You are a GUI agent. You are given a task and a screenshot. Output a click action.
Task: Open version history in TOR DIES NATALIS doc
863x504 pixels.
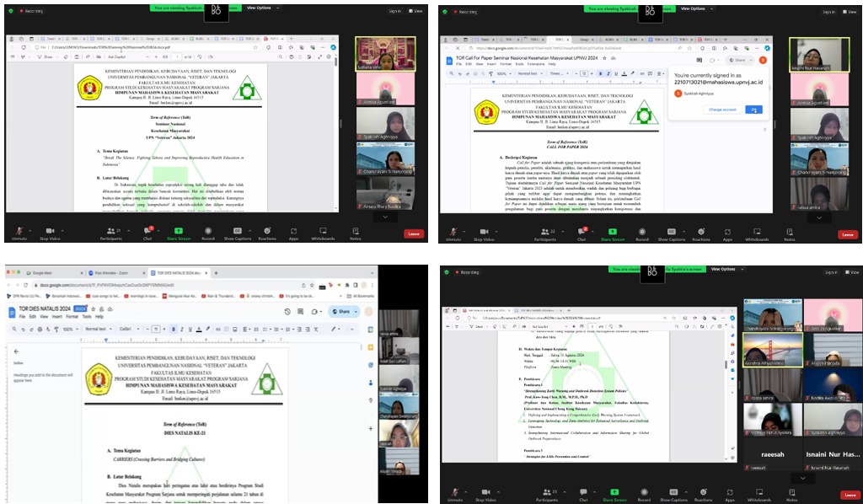[x=288, y=312]
